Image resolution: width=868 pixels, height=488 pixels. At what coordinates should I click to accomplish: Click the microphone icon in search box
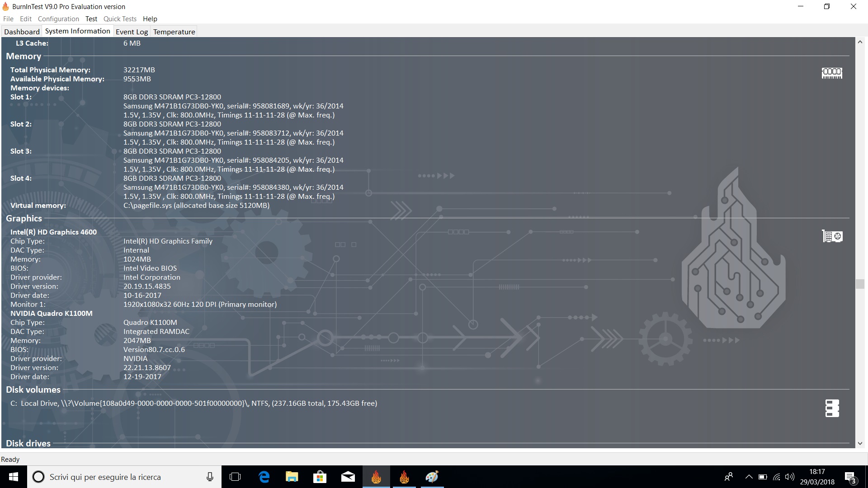(x=210, y=477)
